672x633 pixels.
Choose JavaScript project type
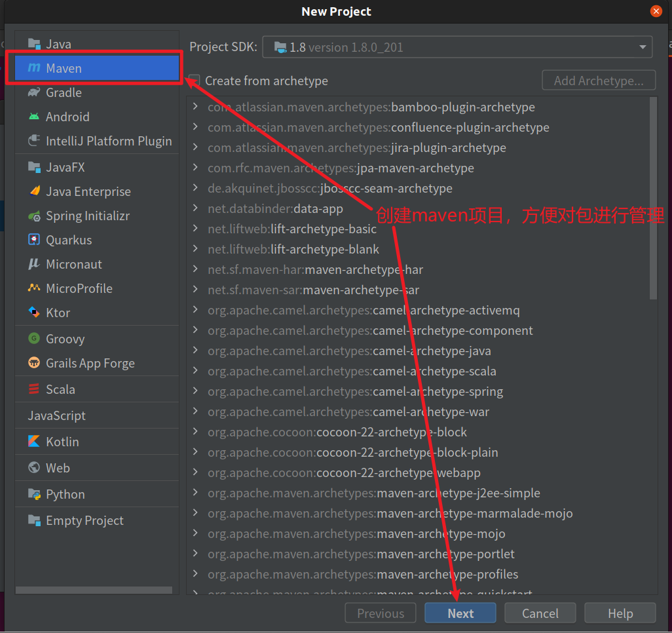97,415
